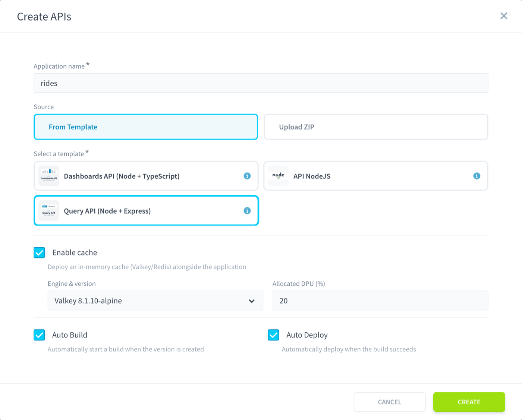Choose the API NodeJS template

tap(376, 176)
